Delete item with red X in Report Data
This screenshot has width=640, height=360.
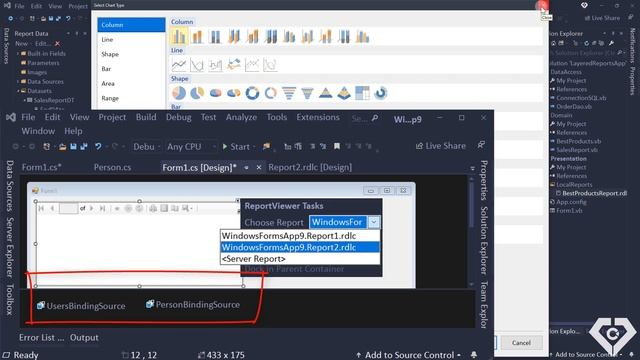(x=58, y=43)
